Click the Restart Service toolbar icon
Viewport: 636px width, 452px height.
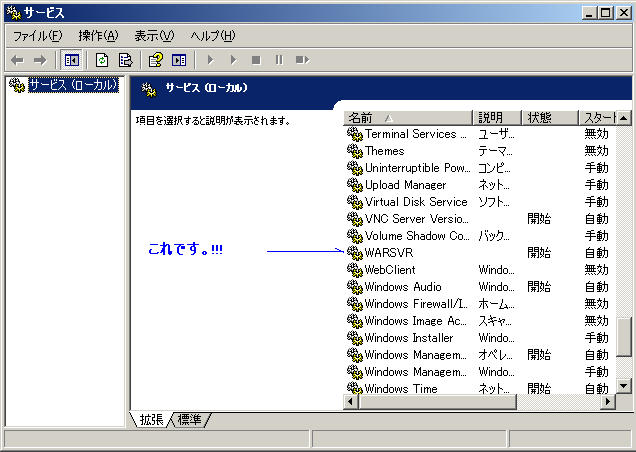tap(303, 60)
